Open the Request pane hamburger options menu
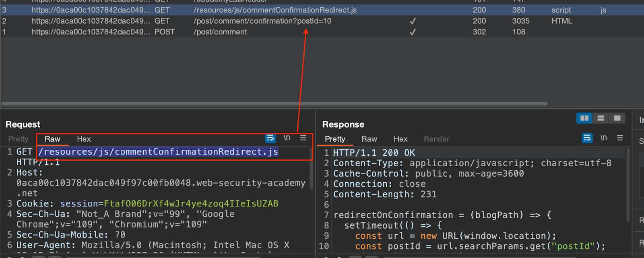 (303, 138)
